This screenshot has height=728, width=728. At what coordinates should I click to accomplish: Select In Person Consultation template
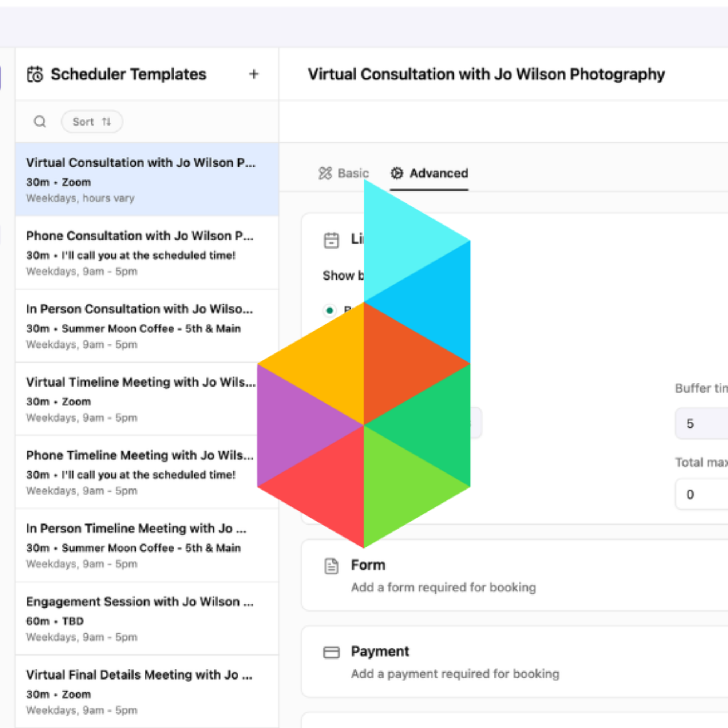pyautogui.click(x=147, y=326)
